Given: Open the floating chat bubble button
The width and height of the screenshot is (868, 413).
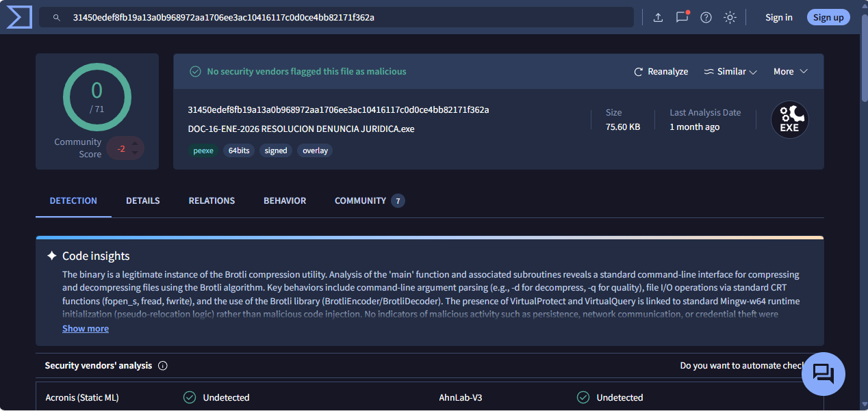Looking at the screenshot, I should point(824,374).
